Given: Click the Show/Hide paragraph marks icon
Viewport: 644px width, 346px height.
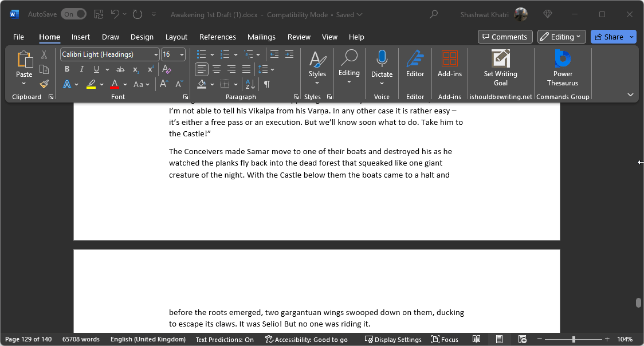Looking at the screenshot, I should [x=266, y=84].
